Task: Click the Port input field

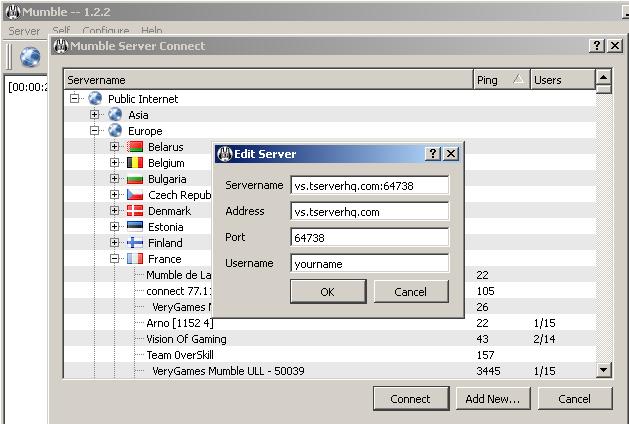Action: 369,238
